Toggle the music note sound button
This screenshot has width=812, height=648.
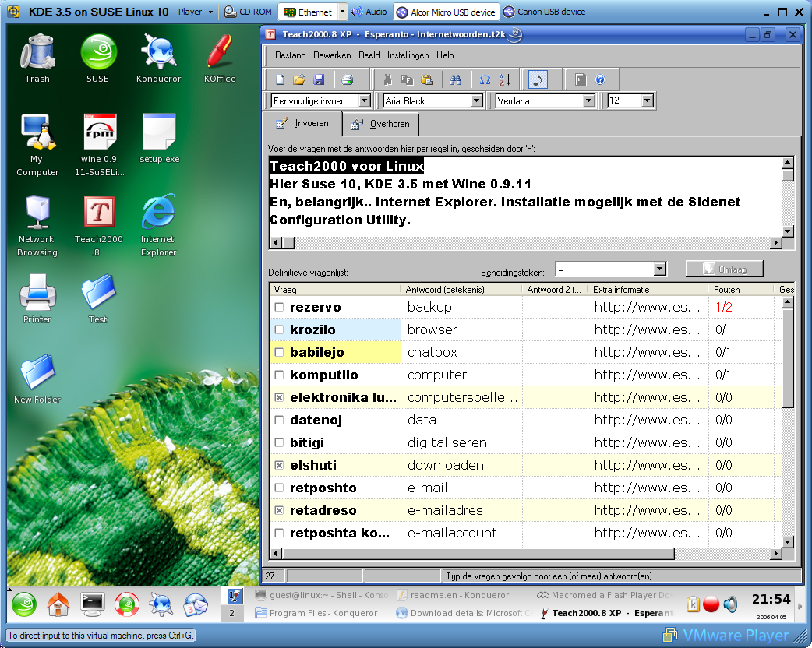(x=538, y=79)
